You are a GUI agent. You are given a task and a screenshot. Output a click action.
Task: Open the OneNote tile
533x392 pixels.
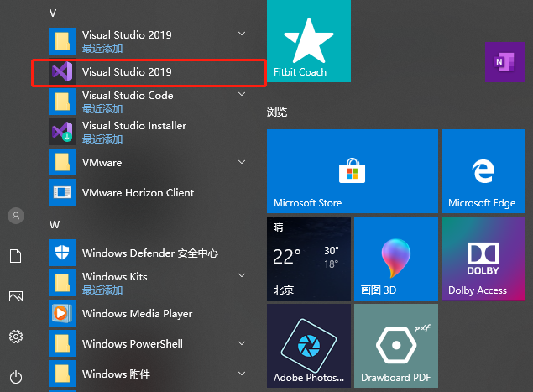[x=505, y=62]
